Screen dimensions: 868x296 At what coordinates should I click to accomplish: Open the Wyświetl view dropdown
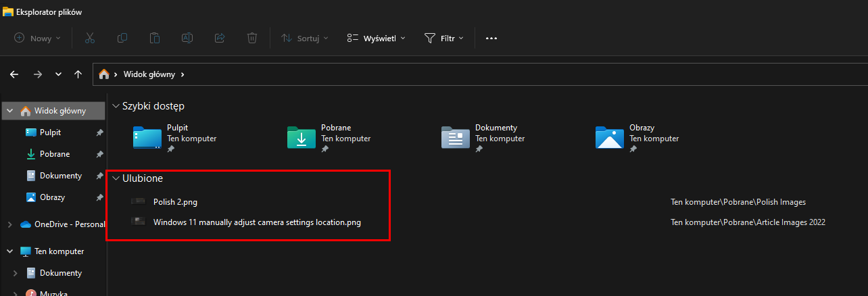[376, 39]
